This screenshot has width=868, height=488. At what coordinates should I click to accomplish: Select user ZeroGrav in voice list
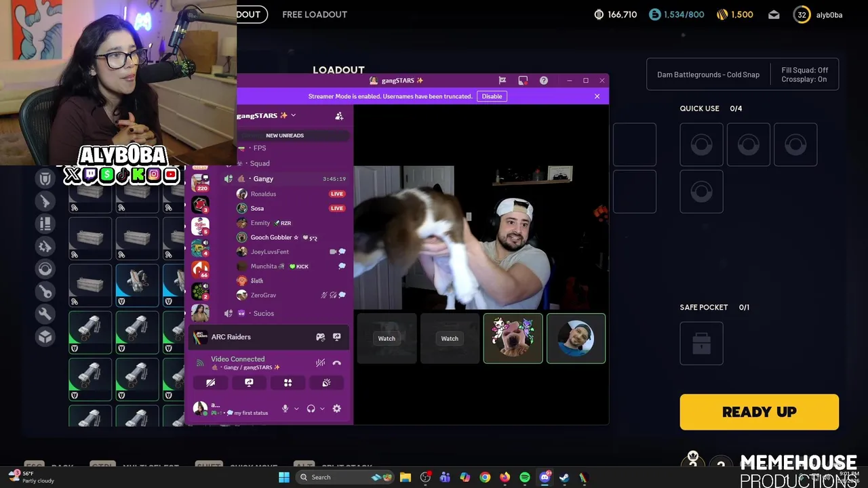tap(263, 296)
